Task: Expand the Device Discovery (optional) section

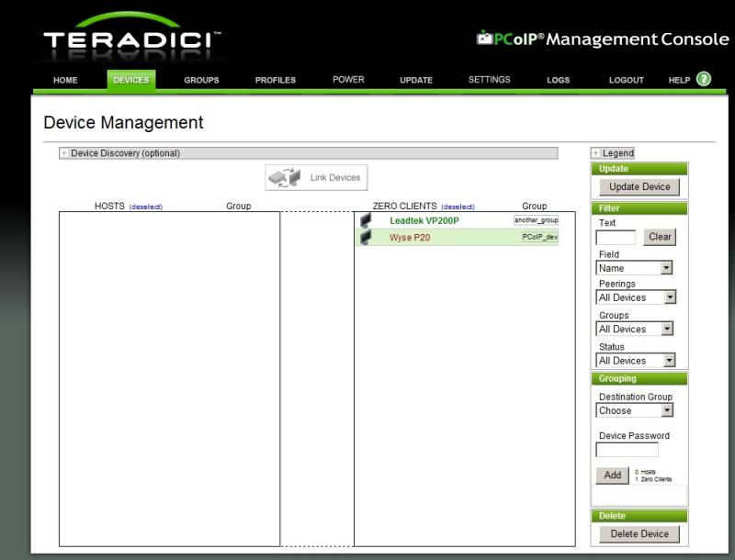Action: coord(63,153)
